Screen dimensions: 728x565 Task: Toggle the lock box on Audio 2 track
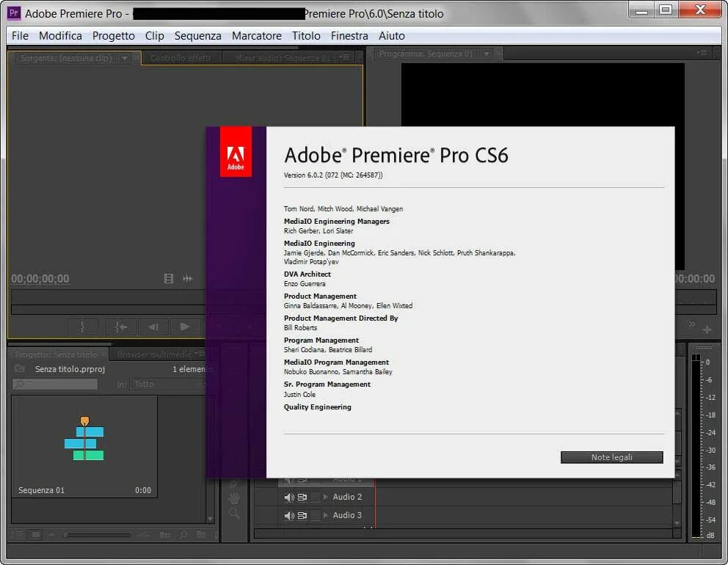coord(316,497)
